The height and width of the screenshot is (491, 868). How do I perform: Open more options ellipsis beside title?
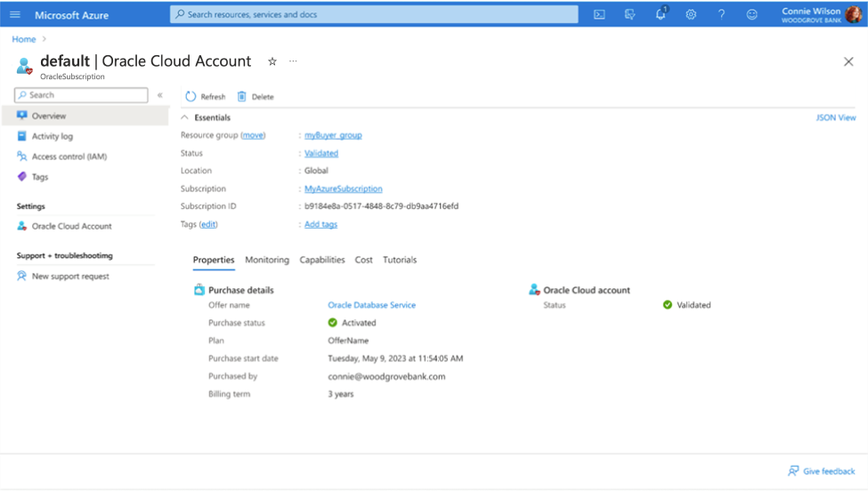pos(293,61)
